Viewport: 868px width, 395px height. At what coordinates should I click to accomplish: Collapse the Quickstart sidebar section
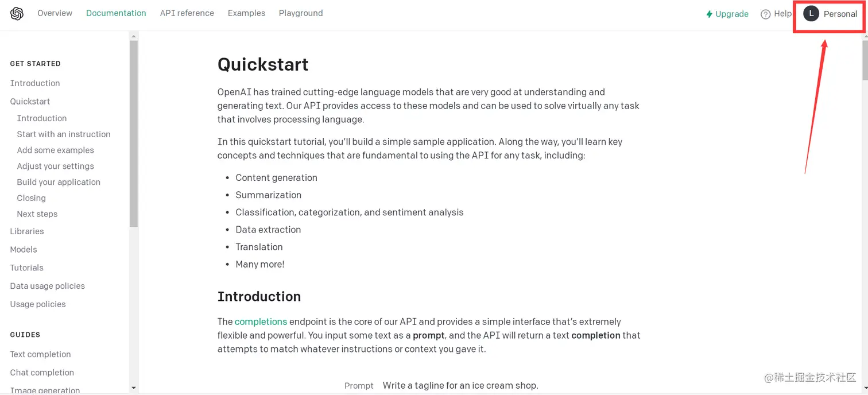[x=30, y=102]
